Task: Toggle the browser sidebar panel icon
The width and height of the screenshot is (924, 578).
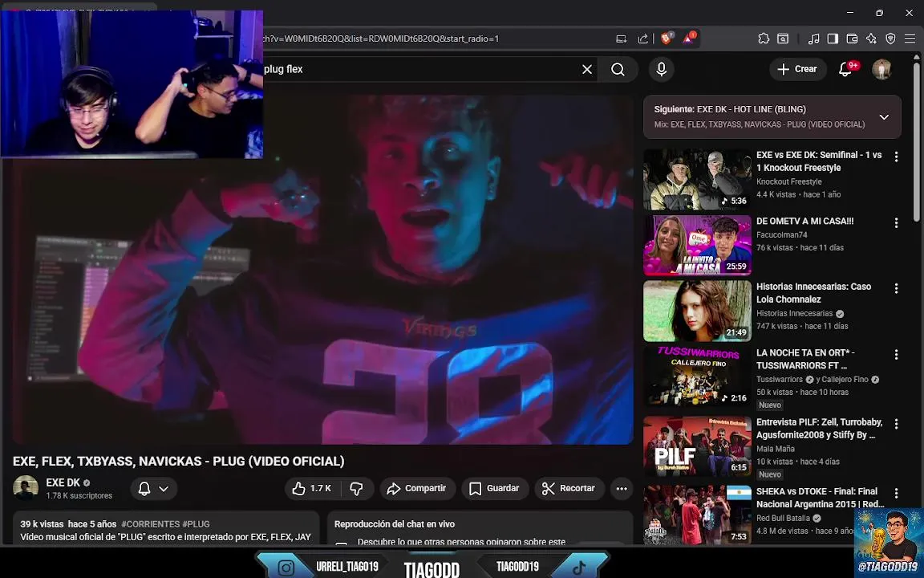Action: (x=833, y=39)
